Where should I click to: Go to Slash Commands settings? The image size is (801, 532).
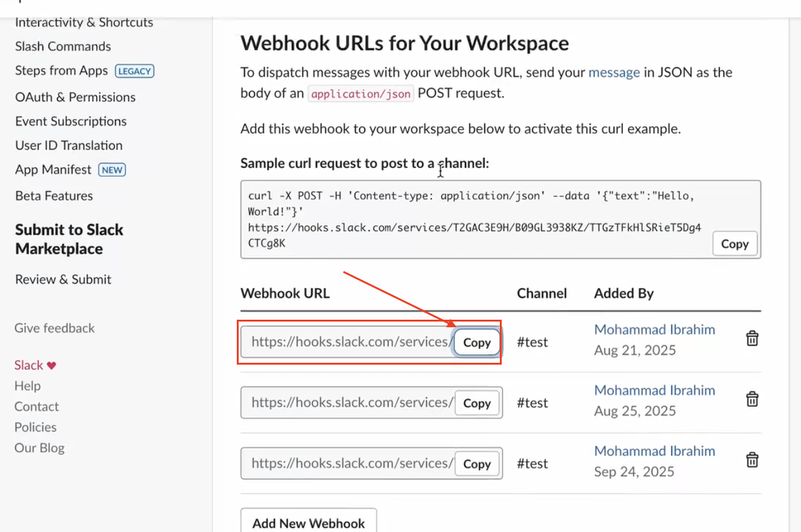coord(63,47)
